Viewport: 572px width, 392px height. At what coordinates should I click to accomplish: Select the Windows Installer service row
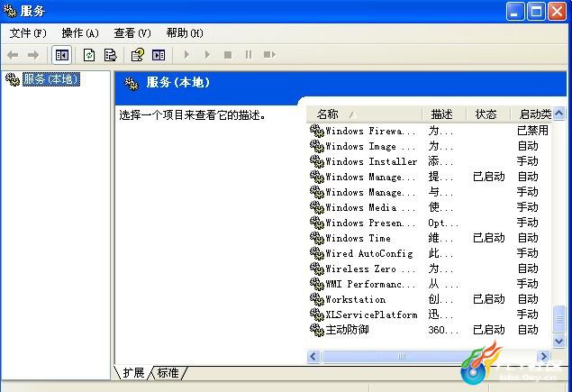point(430,161)
